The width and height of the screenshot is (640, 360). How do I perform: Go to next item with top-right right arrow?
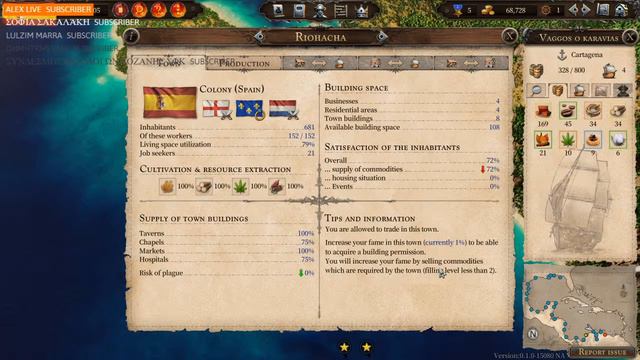click(585, 10)
